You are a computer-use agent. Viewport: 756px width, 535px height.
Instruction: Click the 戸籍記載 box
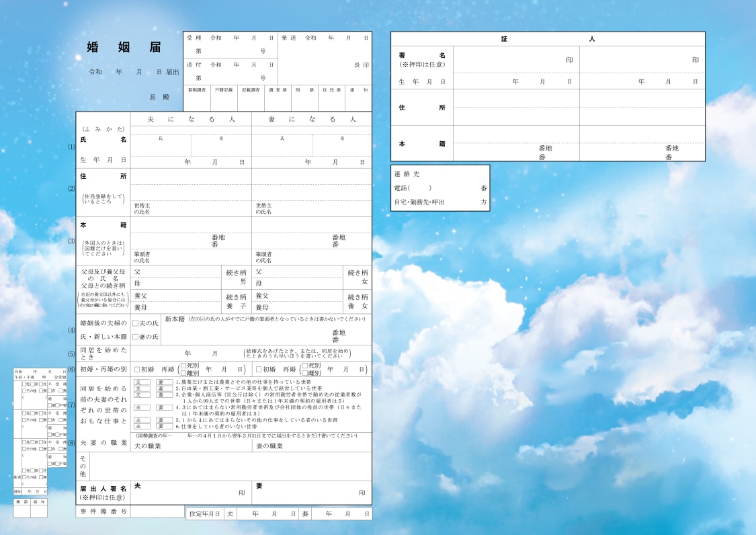pyautogui.click(x=224, y=98)
